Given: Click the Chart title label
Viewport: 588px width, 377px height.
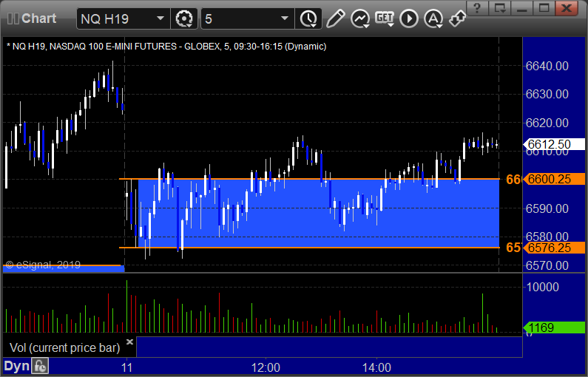Looking at the screenshot, I should pos(38,18).
